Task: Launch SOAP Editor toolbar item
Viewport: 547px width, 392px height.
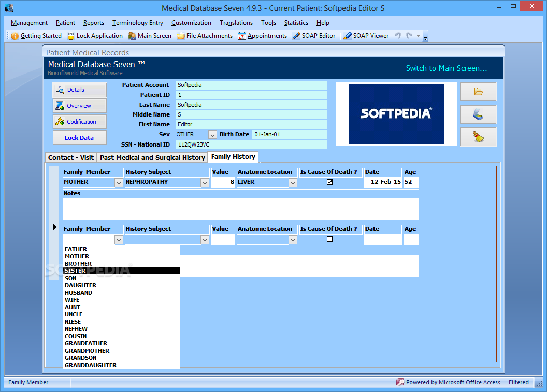Action: [x=313, y=36]
